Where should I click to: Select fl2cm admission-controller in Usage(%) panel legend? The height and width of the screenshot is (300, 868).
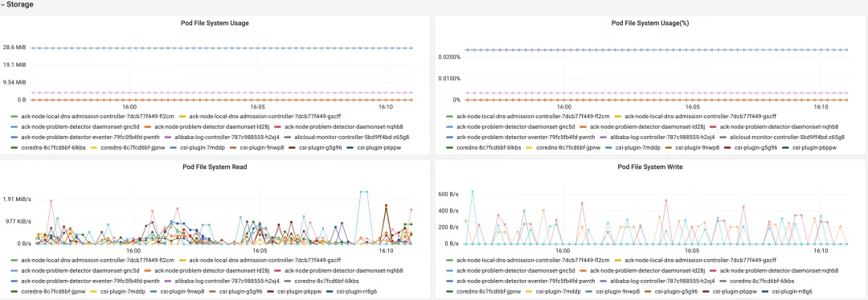(533, 117)
